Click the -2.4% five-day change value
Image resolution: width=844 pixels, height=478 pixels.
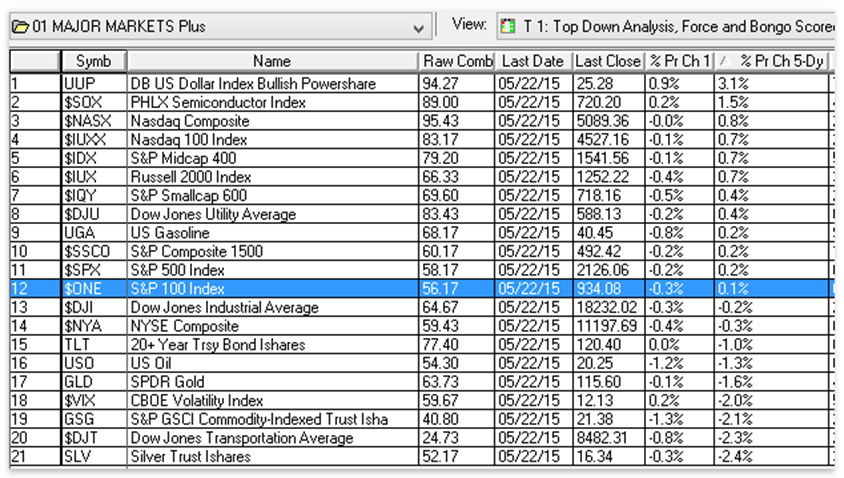(x=735, y=457)
